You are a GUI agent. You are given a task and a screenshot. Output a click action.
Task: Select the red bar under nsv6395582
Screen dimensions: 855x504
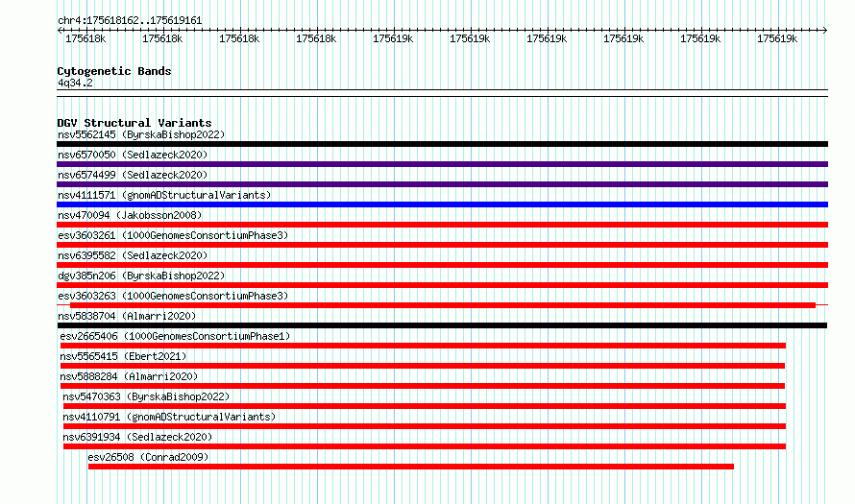(442, 265)
